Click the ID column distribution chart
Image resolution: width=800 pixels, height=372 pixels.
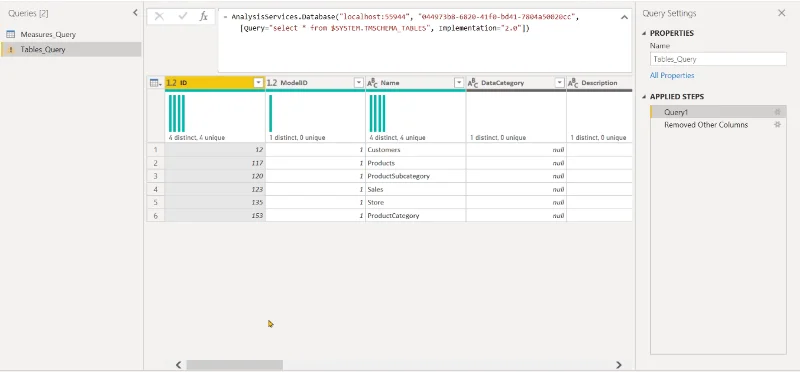[177, 113]
